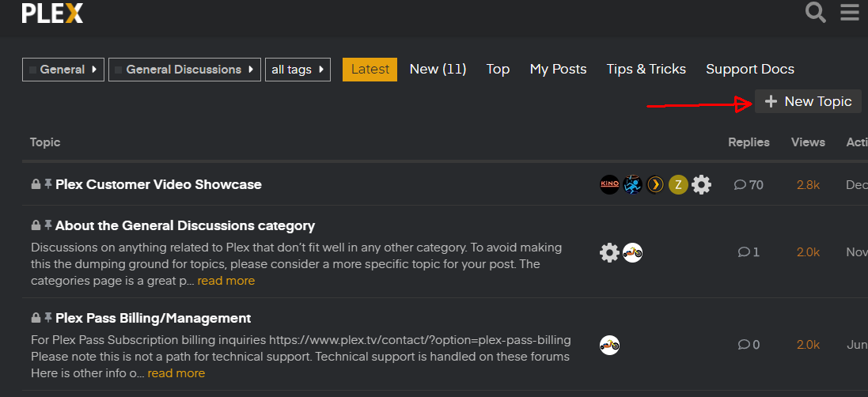
Task: Click the tricycle avatar on Billing/Management row
Action: 609,345
